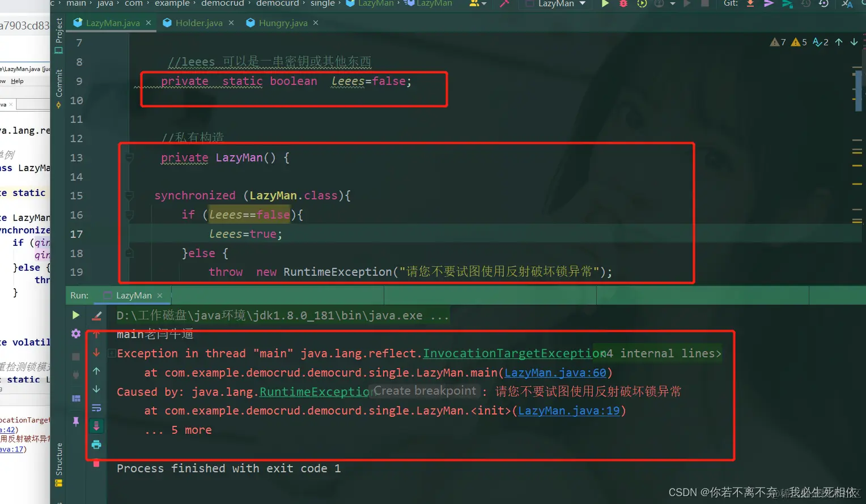This screenshot has height=504, width=866.
Task: Collapse the if block fold at line 16
Action: [x=129, y=215]
